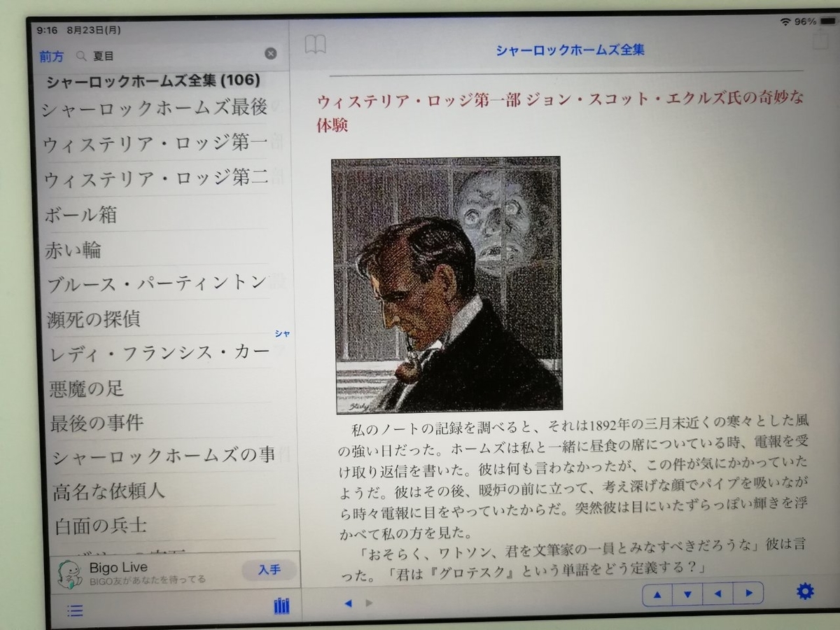Tap the red chapter heading ウィステリア・ロッジ第一部
The height and width of the screenshot is (630, 840).
[419, 99]
